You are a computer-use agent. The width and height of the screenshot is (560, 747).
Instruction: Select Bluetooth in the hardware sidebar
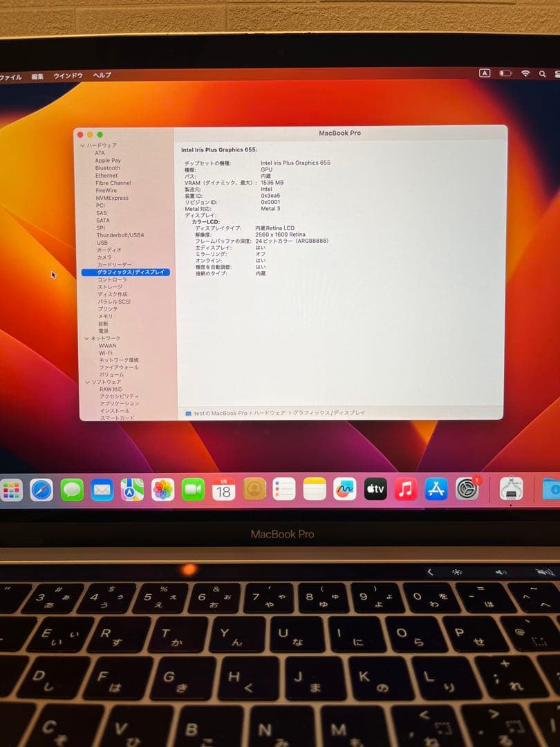tap(106, 168)
